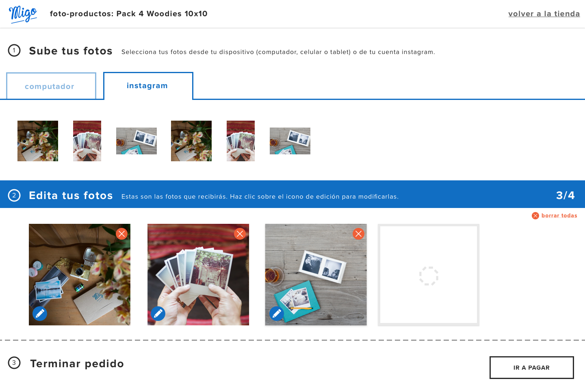Edit the hands holding polaroids photo
The image size is (585, 392).
[x=158, y=314]
